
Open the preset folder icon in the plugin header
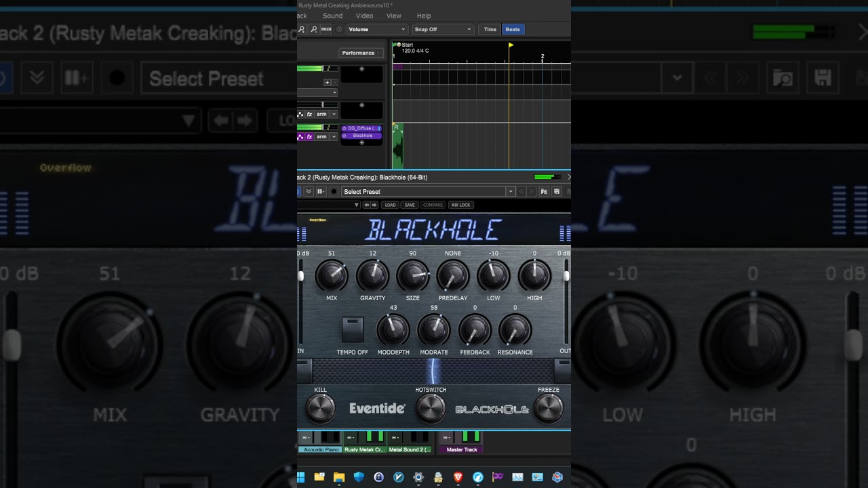[544, 192]
